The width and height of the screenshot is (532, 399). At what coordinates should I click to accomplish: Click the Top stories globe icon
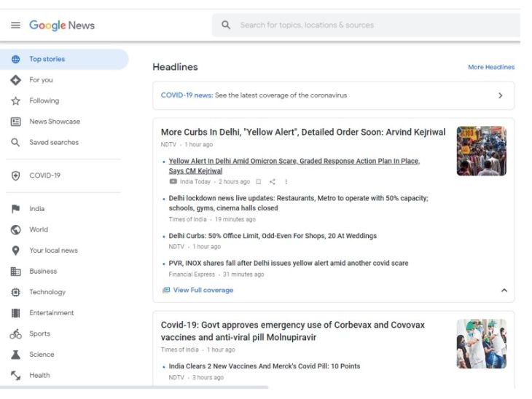point(15,59)
